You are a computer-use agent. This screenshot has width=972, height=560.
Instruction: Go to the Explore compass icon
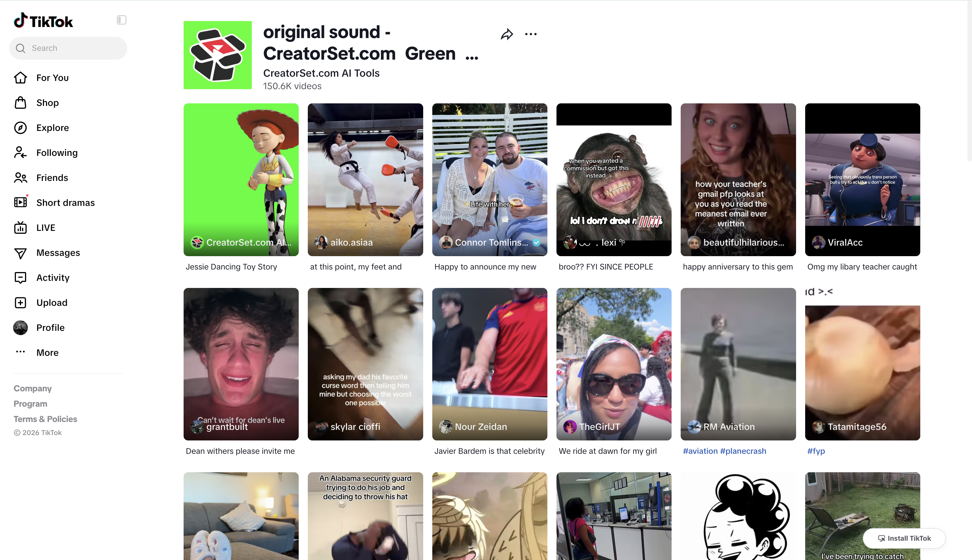20,128
